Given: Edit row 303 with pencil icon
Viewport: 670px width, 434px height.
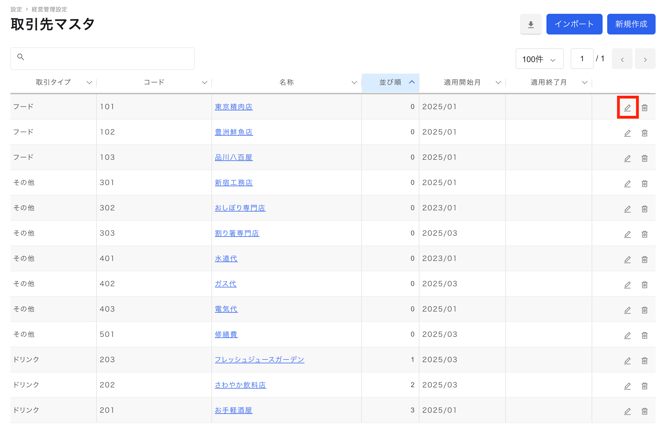Looking at the screenshot, I should (x=627, y=234).
